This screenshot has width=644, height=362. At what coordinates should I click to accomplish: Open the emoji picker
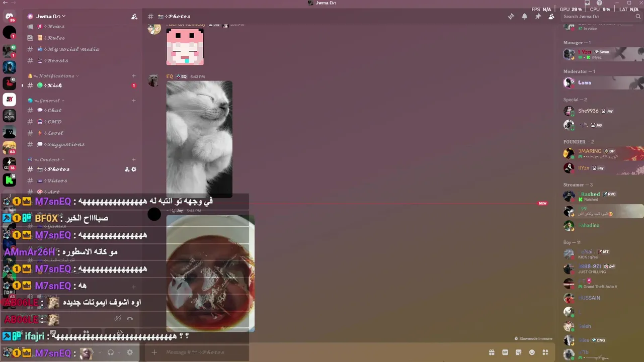[532, 352]
